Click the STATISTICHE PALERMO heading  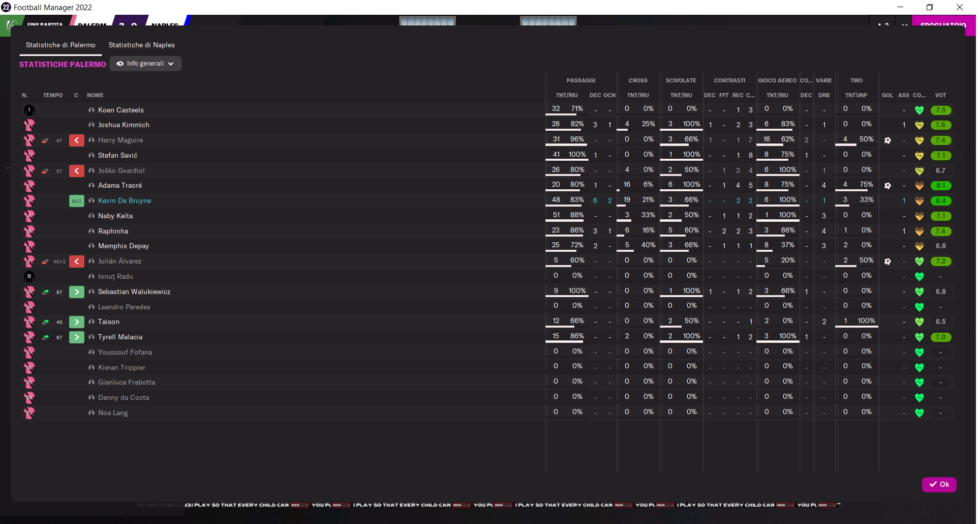63,65
